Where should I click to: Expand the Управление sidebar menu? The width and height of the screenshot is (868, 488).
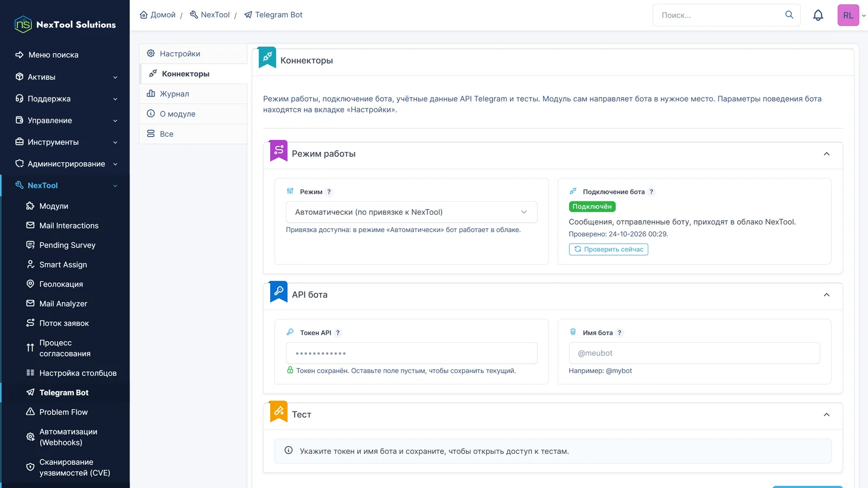click(x=65, y=120)
